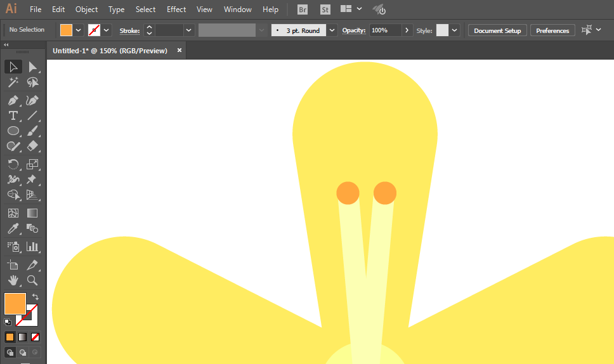Open Adobe Stock via St icon
The height and width of the screenshot is (364, 614).
(325, 10)
